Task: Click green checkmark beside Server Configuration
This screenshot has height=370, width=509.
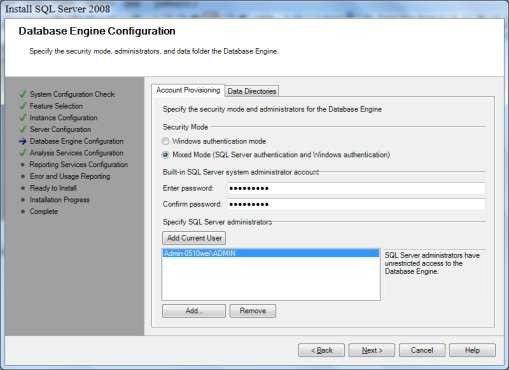Action: point(23,129)
